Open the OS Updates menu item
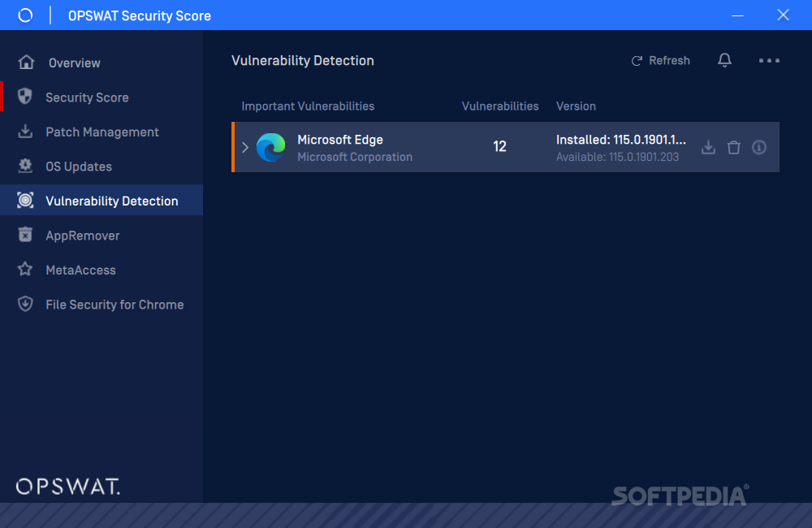The width and height of the screenshot is (812, 528). [x=101, y=167]
